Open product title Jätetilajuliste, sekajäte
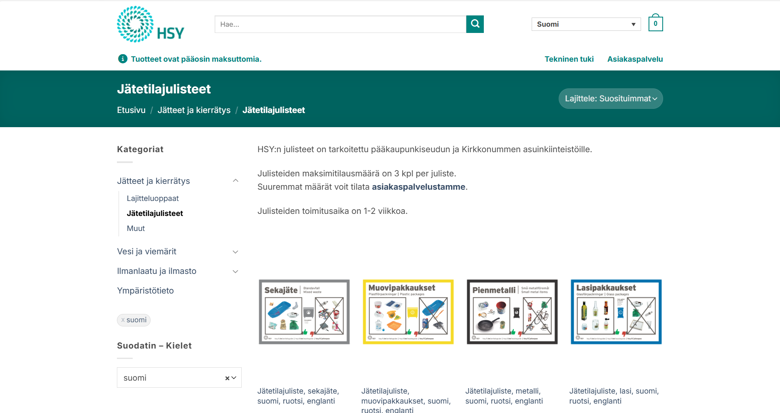Viewport: 780px width, 413px height. [298, 396]
